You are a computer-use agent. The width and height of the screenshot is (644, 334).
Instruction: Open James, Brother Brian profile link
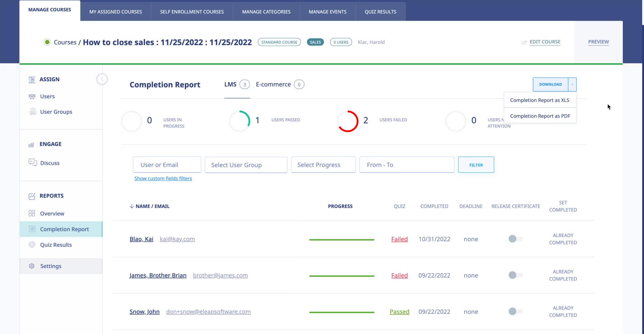coord(158,275)
